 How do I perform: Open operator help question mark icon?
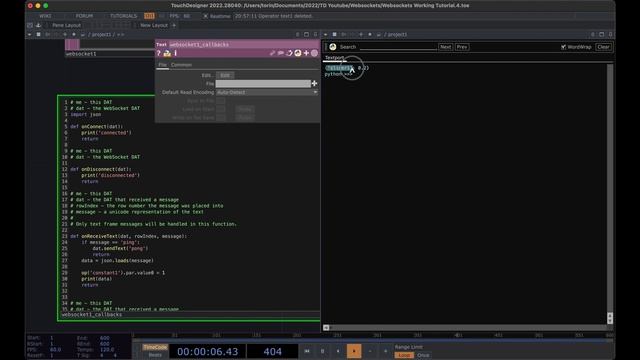(x=158, y=53)
